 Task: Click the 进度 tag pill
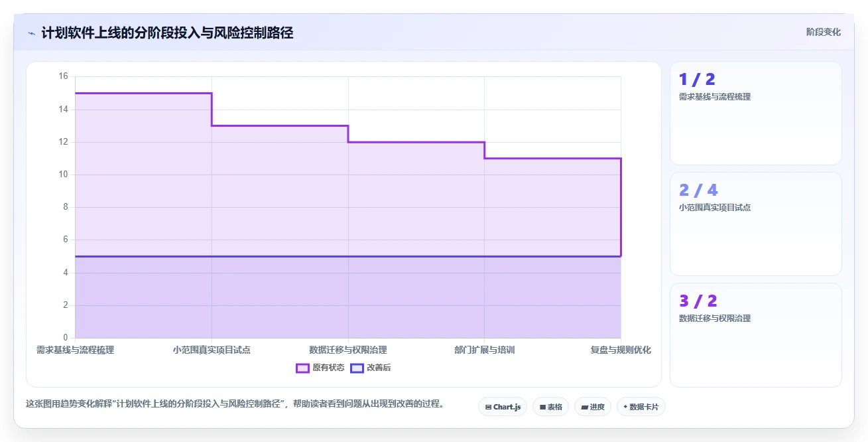tap(593, 407)
